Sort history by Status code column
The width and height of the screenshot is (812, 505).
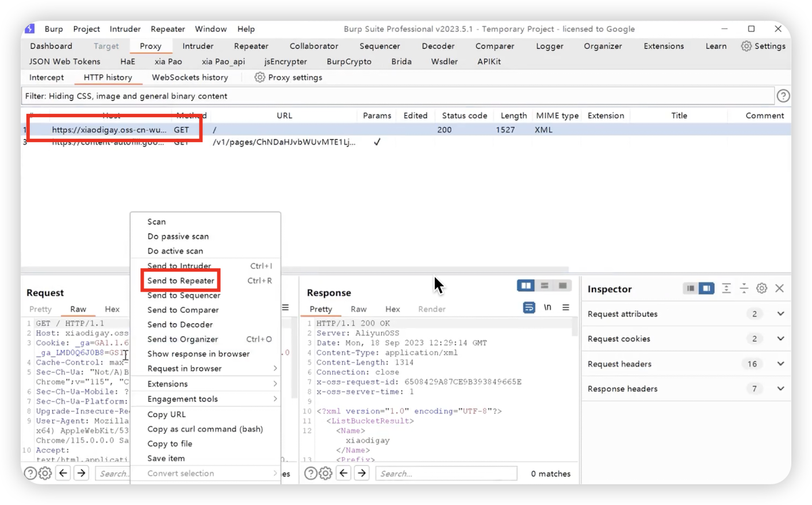(464, 116)
